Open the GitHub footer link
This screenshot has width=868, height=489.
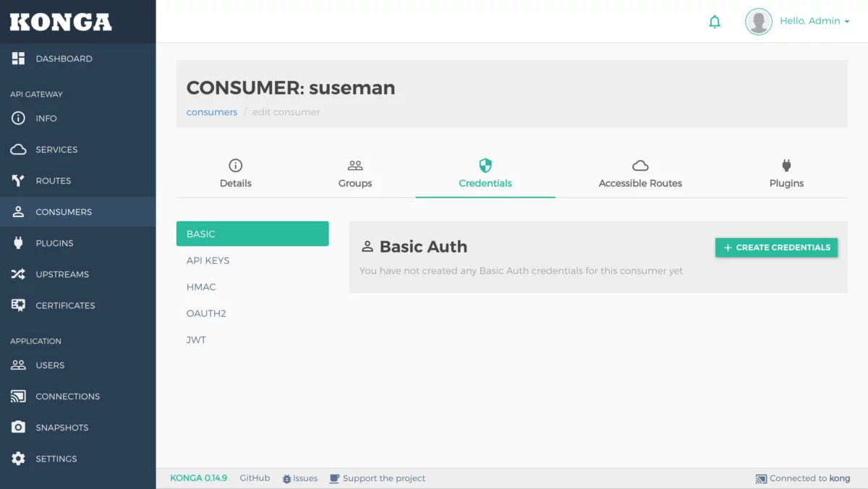click(255, 478)
